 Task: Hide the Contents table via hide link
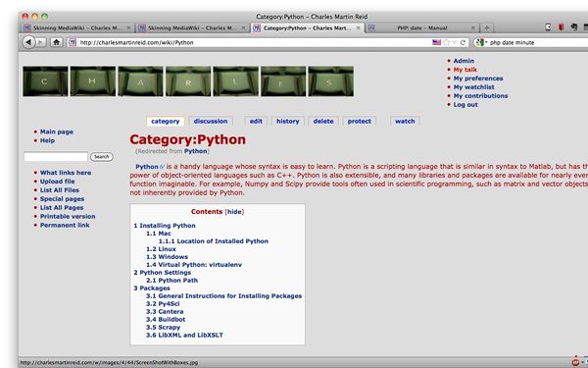(234, 212)
